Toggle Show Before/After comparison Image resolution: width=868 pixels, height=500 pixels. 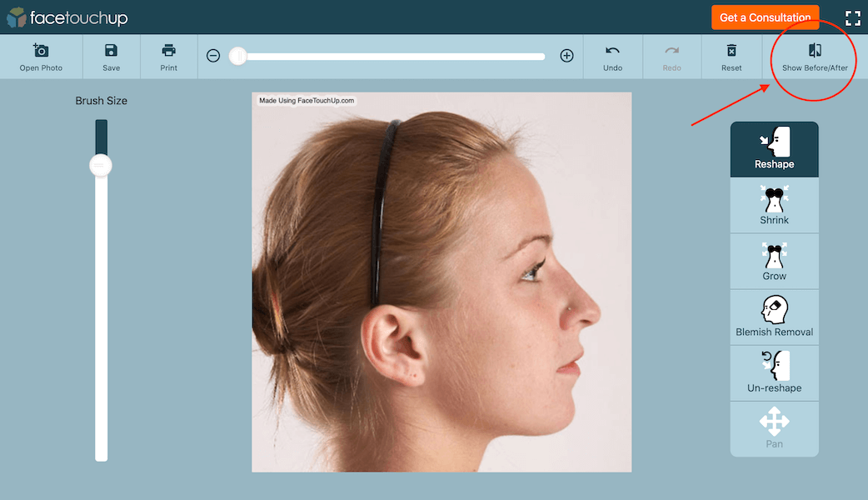click(815, 57)
